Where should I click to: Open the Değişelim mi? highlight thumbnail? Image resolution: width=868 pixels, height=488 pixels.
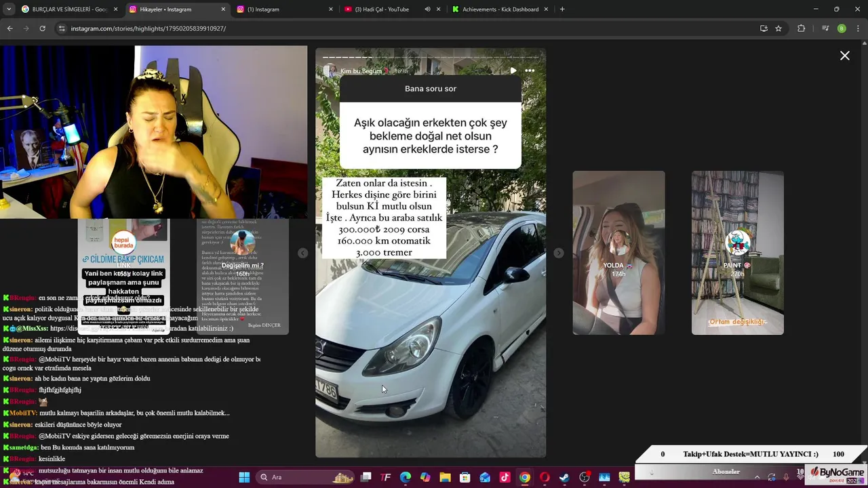pos(243,276)
